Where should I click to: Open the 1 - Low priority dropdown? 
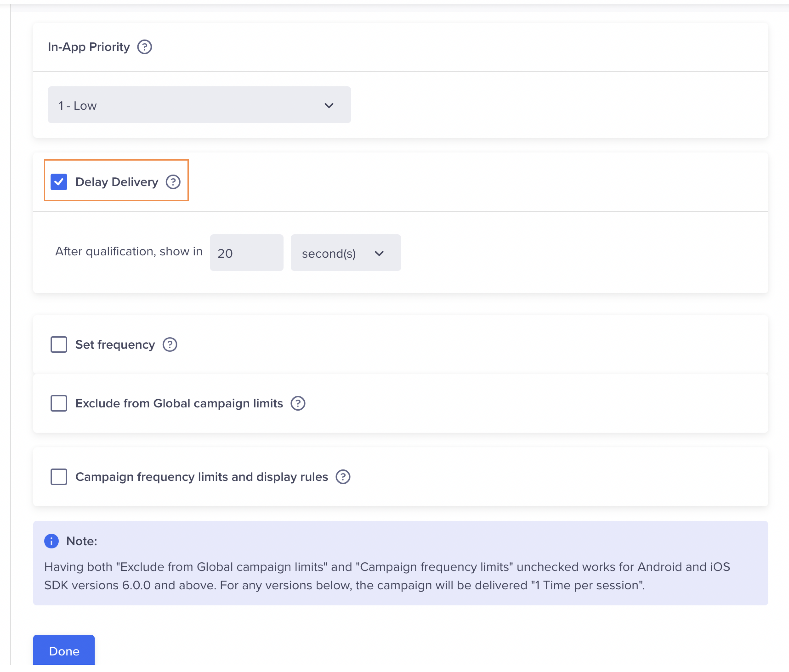199,105
